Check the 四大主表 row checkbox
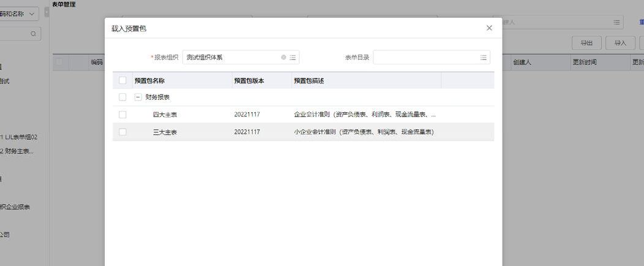This screenshot has height=266, width=644. point(122,114)
